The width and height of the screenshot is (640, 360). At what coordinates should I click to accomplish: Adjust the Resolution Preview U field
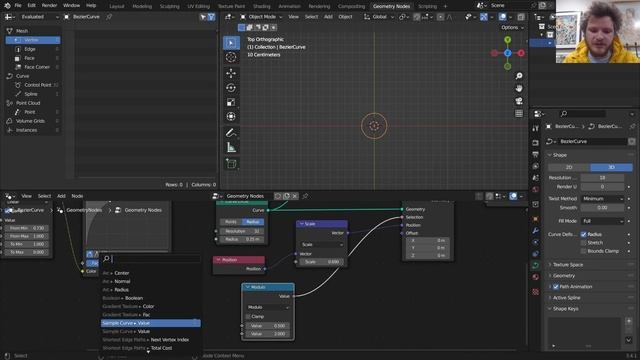pyautogui.click(x=602, y=178)
